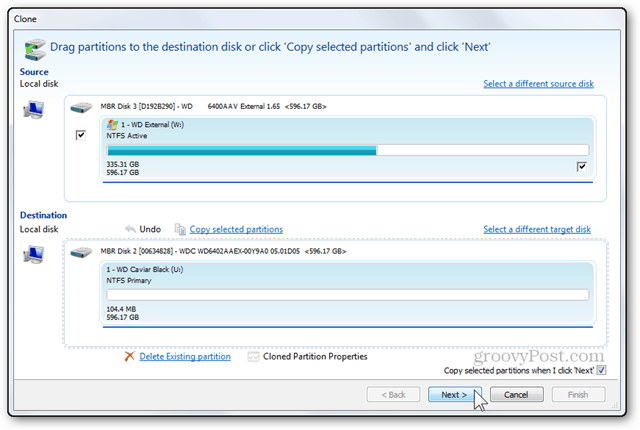Click the copy pages icon beside Copy selected partitions
Viewport: 640px width, 430px height.
180,229
